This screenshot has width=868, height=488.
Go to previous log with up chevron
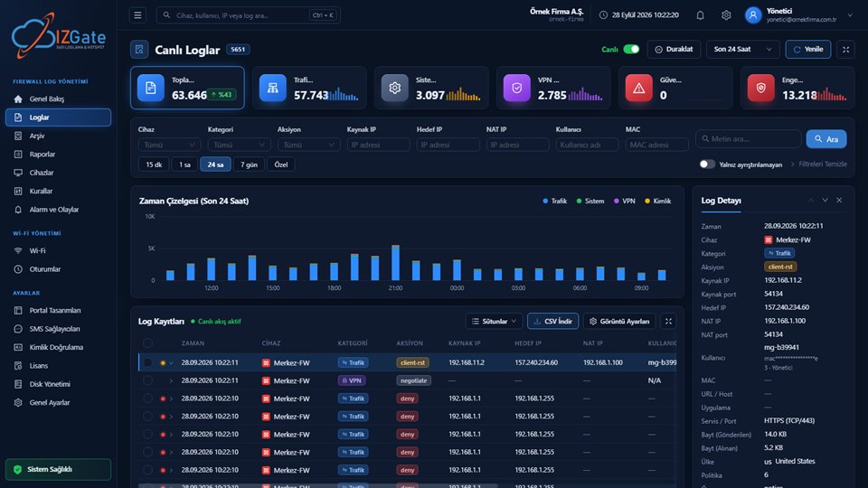click(x=810, y=201)
